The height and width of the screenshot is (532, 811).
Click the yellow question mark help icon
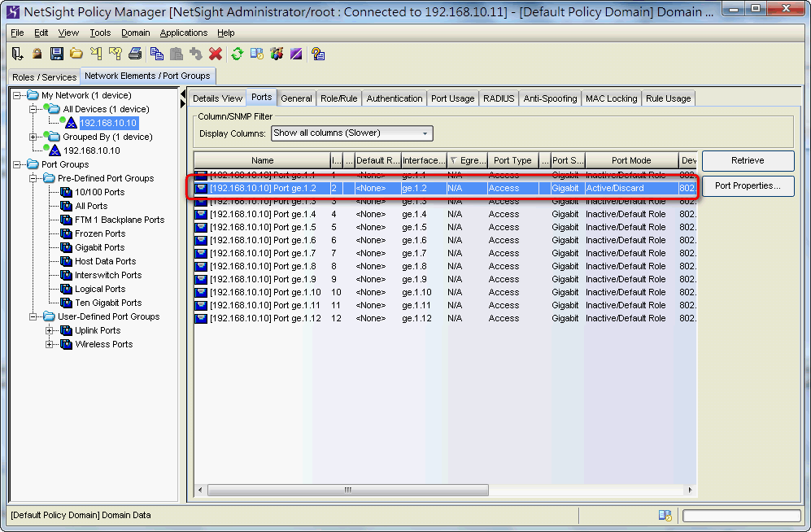pyautogui.click(x=318, y=53)
